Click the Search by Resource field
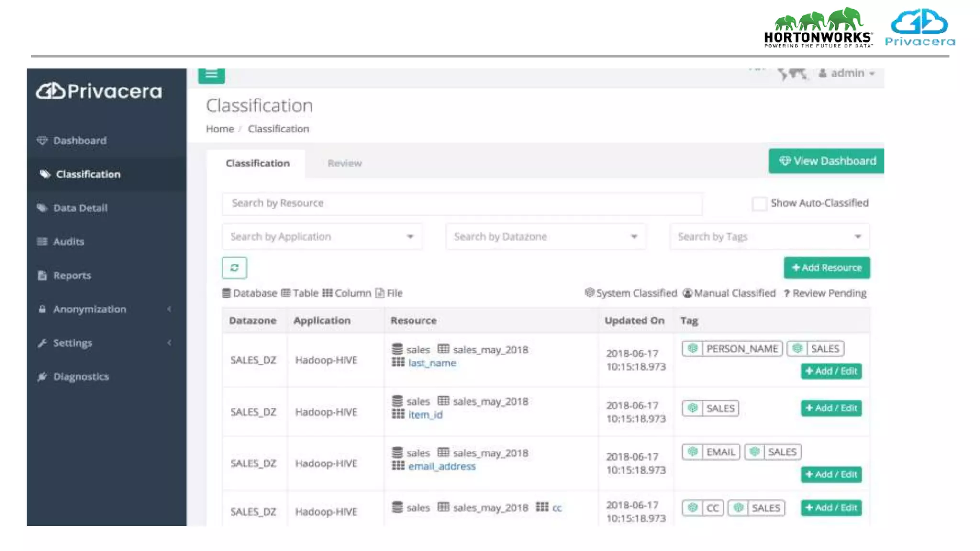980x551 pixels. [x=462, y=203]
